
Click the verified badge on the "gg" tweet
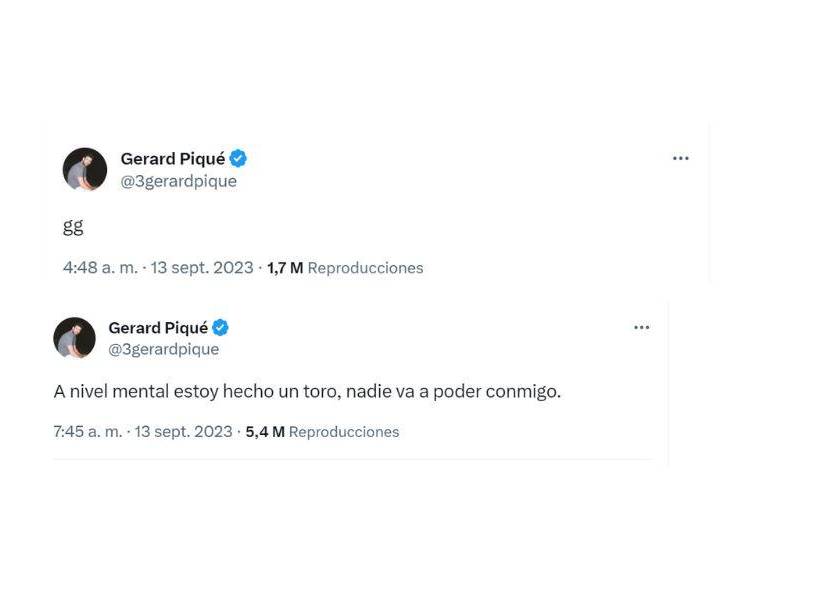[x=238, y=158]
